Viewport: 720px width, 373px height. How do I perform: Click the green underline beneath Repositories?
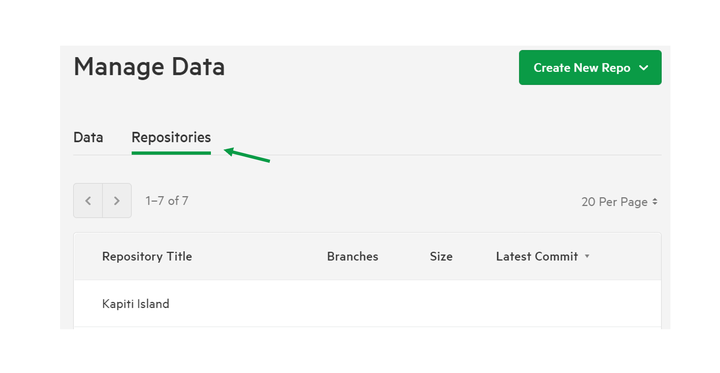(x=171, y=153)
